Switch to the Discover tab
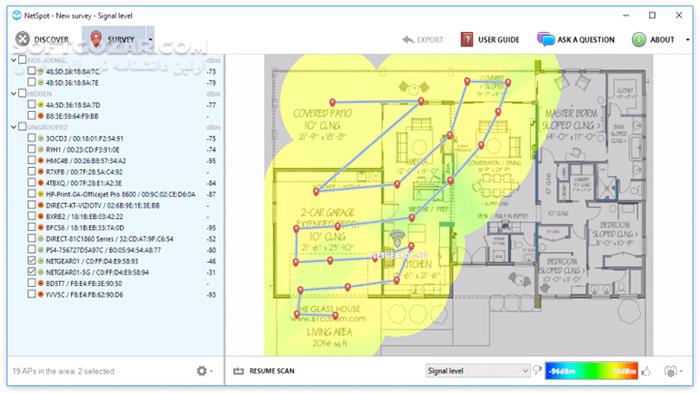 [42, 39]
